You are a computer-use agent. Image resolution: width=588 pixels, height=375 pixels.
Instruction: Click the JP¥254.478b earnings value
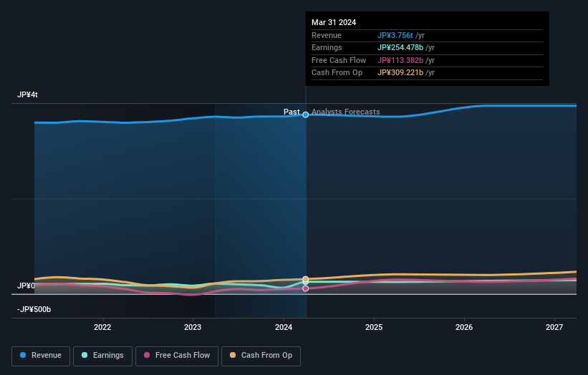pyautogui.click(x=400, y=47)
